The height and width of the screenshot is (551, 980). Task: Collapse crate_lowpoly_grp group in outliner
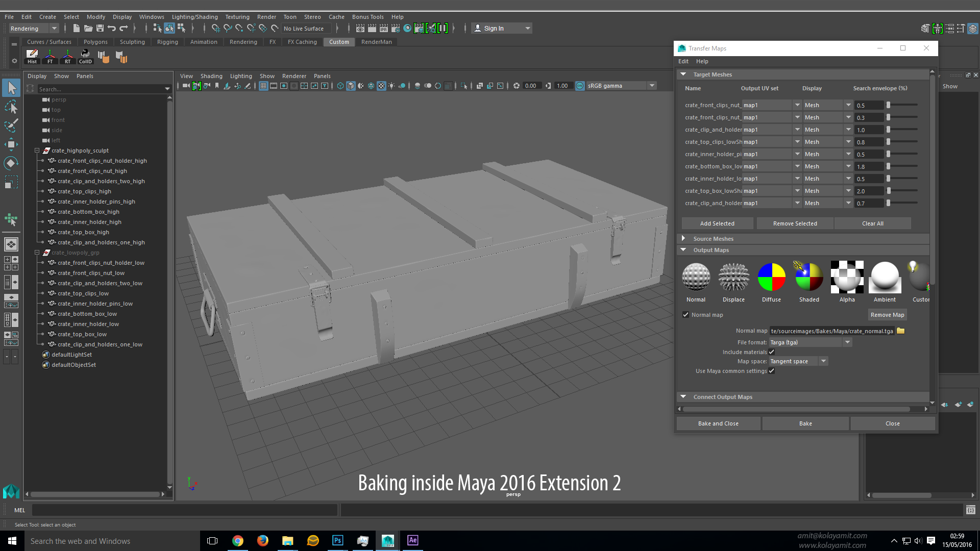click(x=37, y=253)
